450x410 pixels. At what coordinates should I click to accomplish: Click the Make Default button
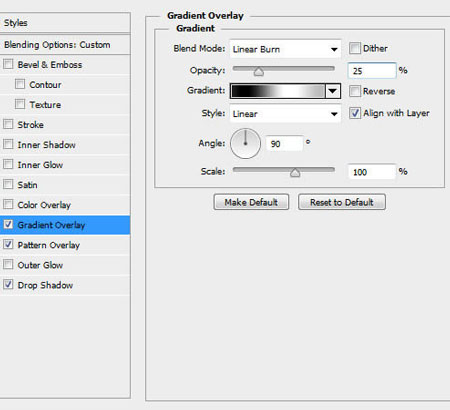click(251, 202)
